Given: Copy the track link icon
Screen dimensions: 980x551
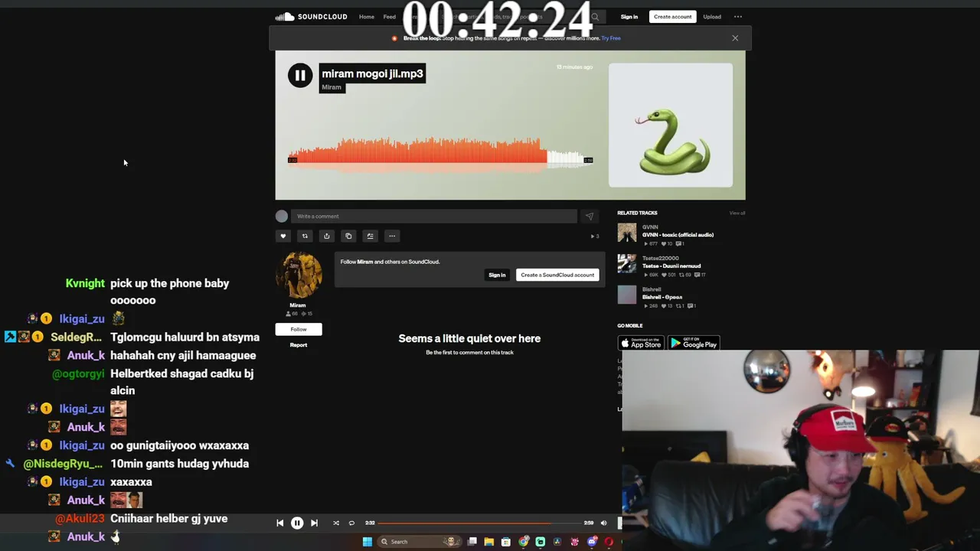Looking at the screenshot, I should 348,236.
